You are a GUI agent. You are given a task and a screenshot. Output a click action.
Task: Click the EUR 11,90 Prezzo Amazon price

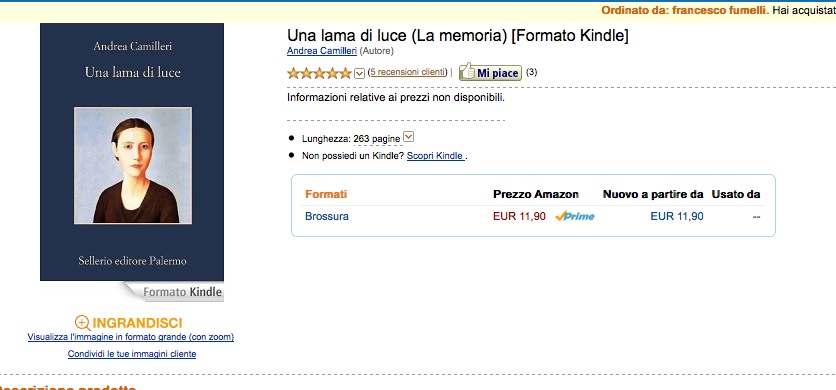coord(519,216)
